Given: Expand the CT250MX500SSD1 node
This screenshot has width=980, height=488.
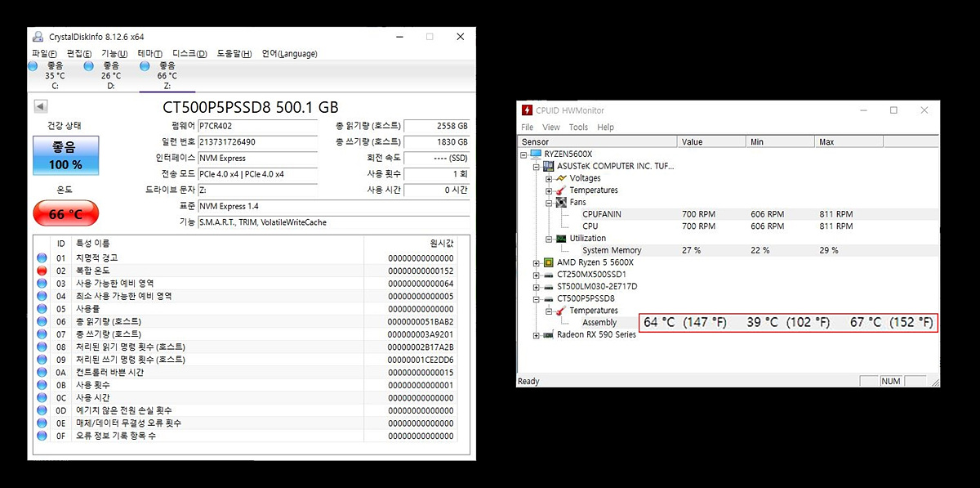Looking at the screenshot, I should [x=537, y=275].
